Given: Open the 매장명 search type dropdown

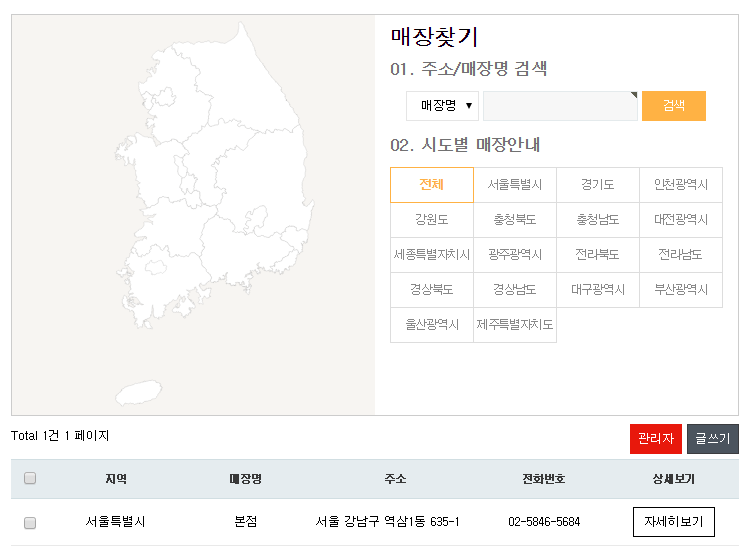Looking at the screenshot, I should pyautogui.click(x=442, y=105).
